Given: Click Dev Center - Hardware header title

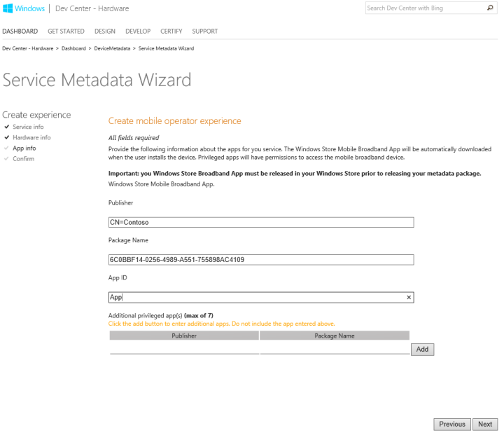Looking at the screenshot, I should pos(92,8).
